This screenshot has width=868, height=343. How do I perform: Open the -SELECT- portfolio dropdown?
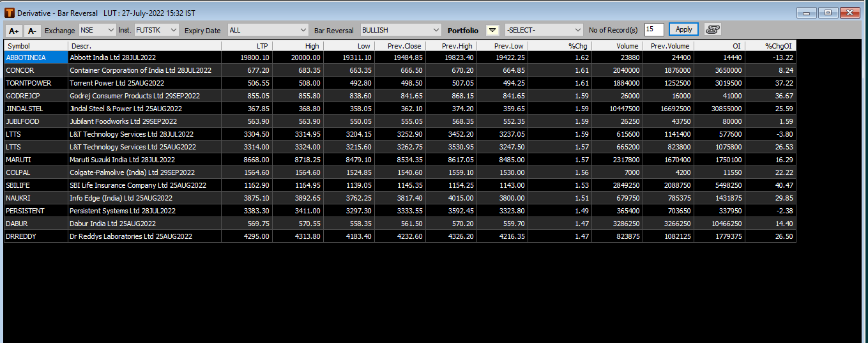pyautogui.click(x=544, y=30)
